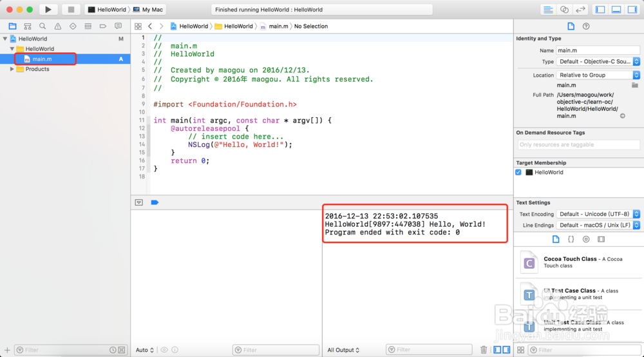Open the Text Encoding dropdown
The width and height of the screenshot is (644, 357).
[598, 214]
